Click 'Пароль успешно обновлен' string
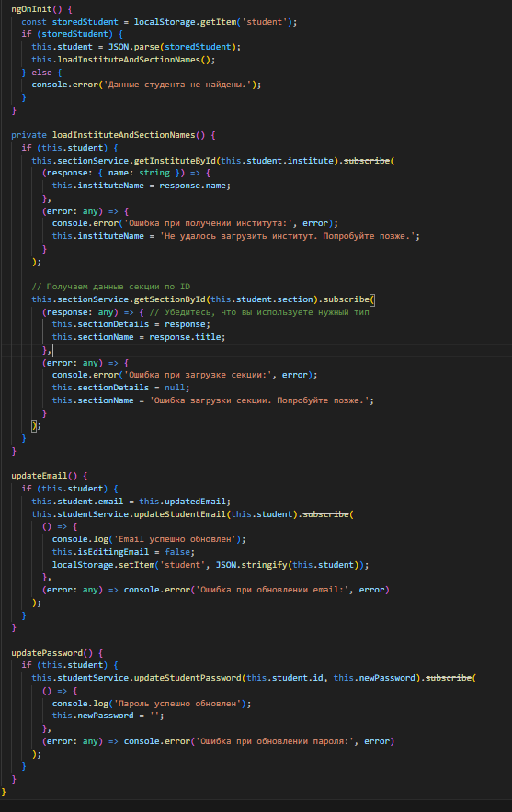Image resolution: width=512 pixels, height=812 pixels. tap(177, 704)
